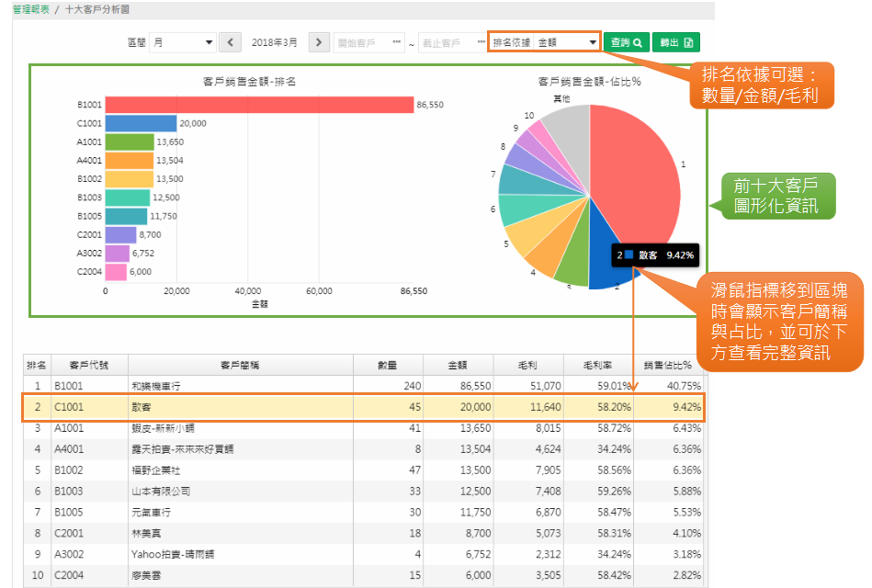The width and height of the screenshot is (872, 588).
Task: Click the 轉出 export button
Action: point(676,42)
